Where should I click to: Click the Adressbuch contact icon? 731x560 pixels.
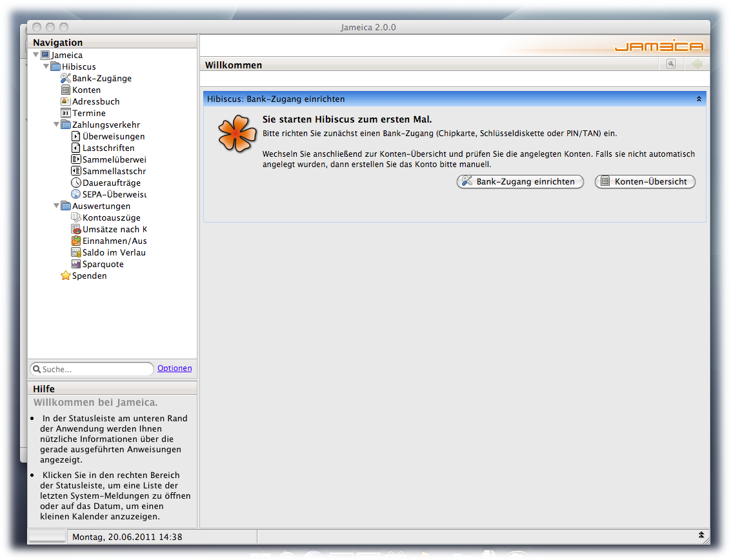click(x=66, y=101)
